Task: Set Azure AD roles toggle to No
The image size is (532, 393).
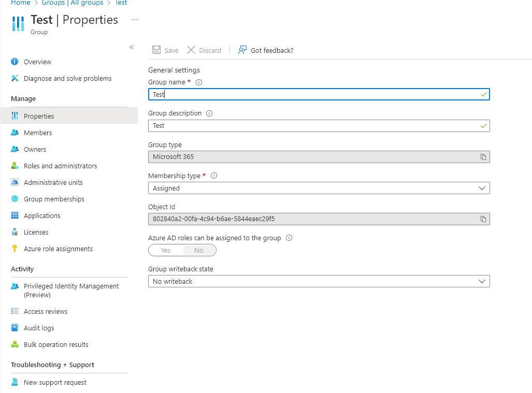Action: point(199,250)
